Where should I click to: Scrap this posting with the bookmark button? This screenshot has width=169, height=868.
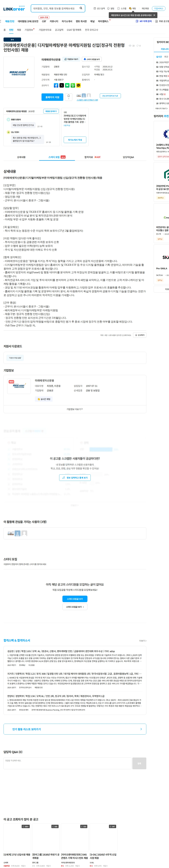68,97
